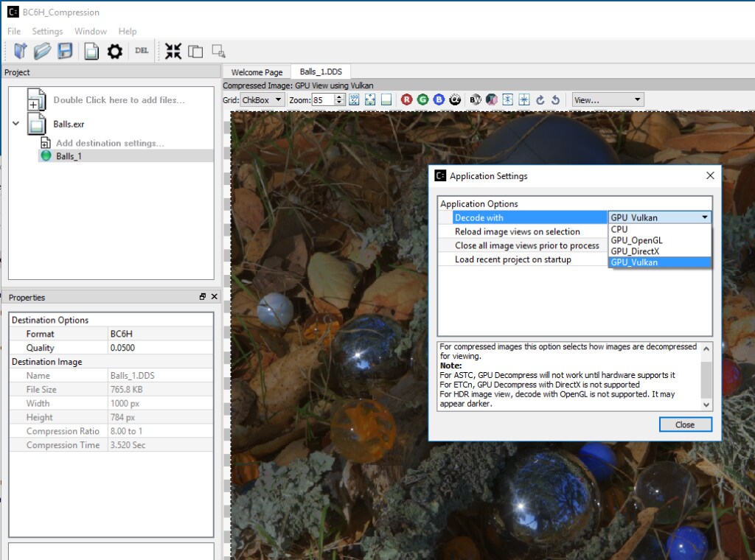The height and width of the screenshot is (560, 755).
Task: Open the Settings menu
Action: pyautogui.click(x=47, y=32)
